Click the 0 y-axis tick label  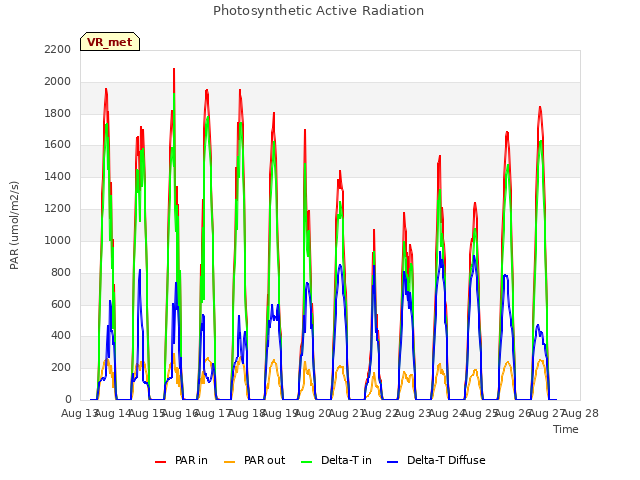point(68,399)
